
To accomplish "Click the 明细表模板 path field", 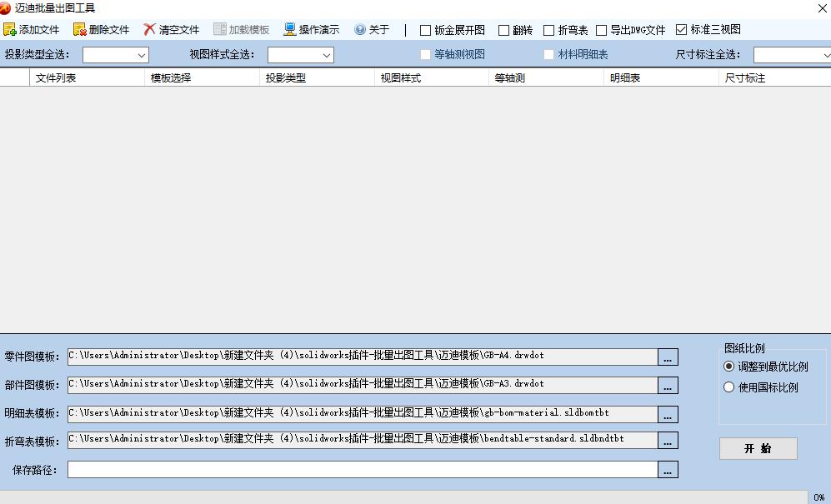I will [x=363, y=414].
